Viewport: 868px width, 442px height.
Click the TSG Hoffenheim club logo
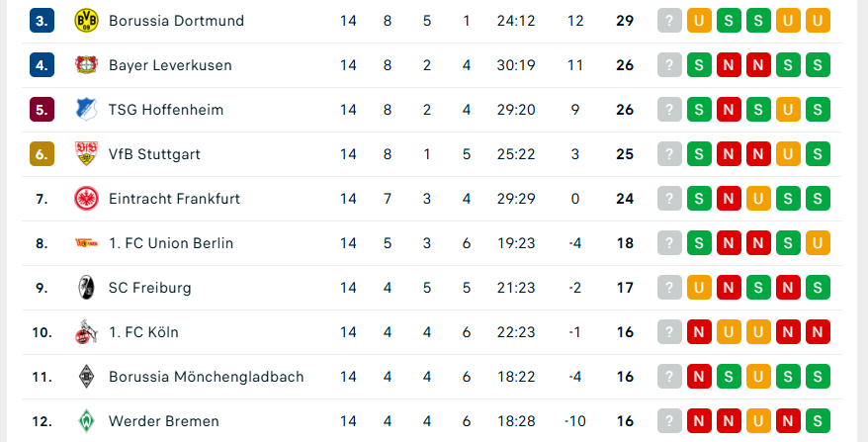[x=87, y=110]
